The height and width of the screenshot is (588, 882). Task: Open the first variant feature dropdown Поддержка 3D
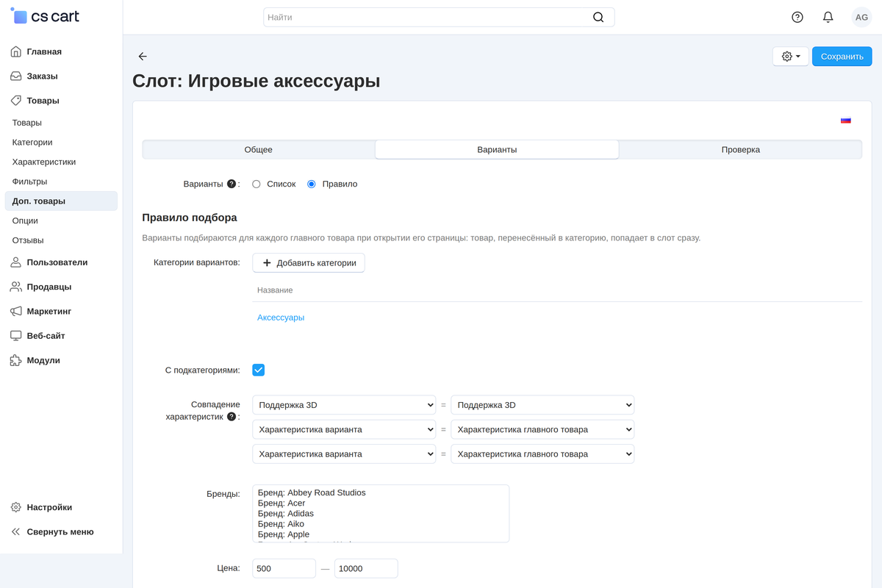click(344, 405)
